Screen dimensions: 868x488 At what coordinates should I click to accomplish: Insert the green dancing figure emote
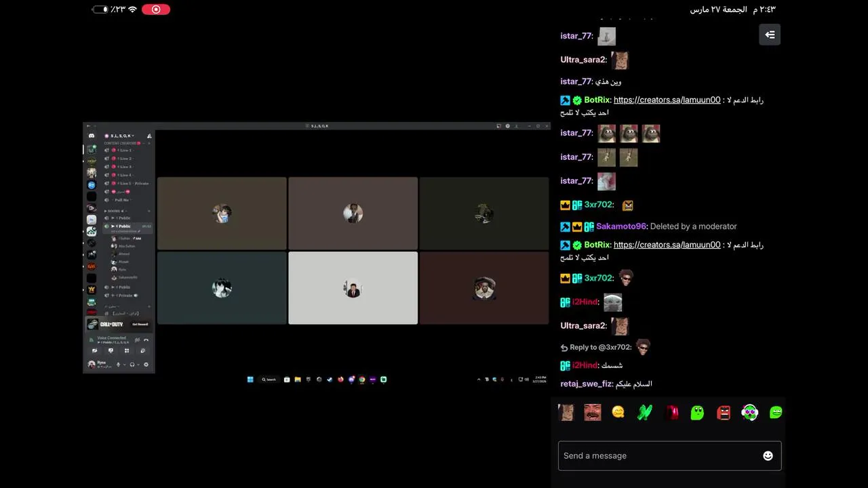[x=644, y=412]
